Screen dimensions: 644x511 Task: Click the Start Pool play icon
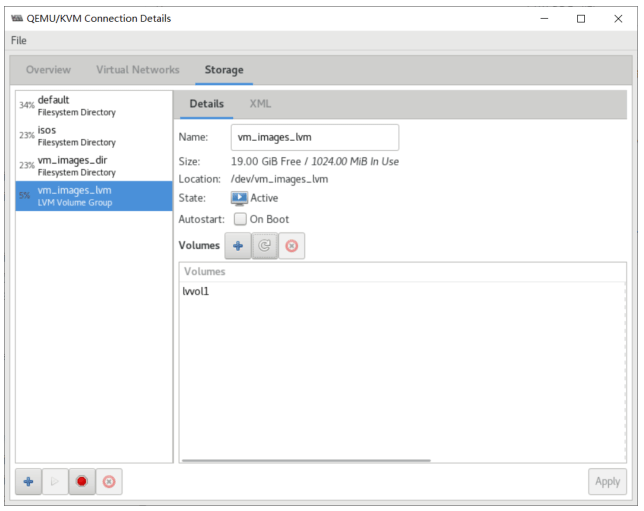55,482
